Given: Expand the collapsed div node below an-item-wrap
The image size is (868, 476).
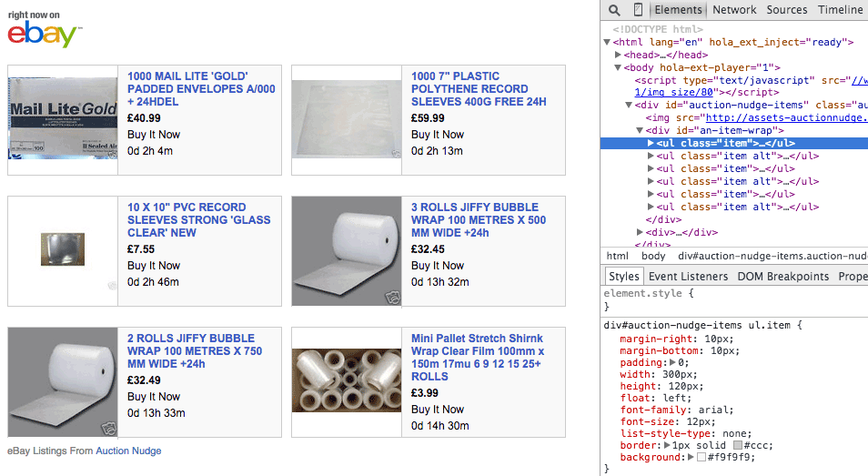Looking at the screenshot, I should 640,232.
